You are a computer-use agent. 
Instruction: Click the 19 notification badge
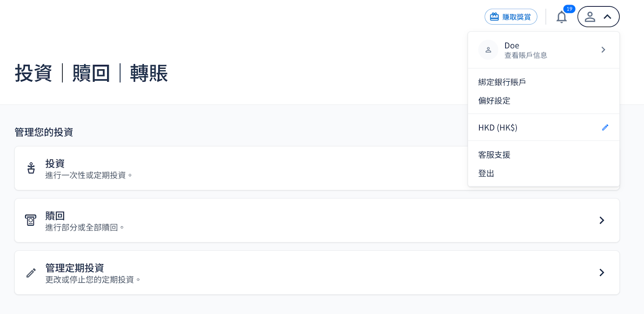[569, 9]
